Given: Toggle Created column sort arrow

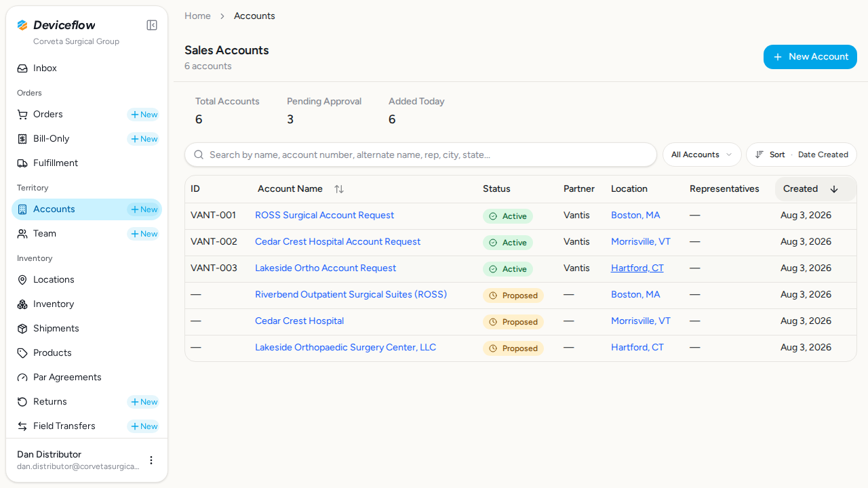Looking at the screenshot, I should tap(834, 189).
